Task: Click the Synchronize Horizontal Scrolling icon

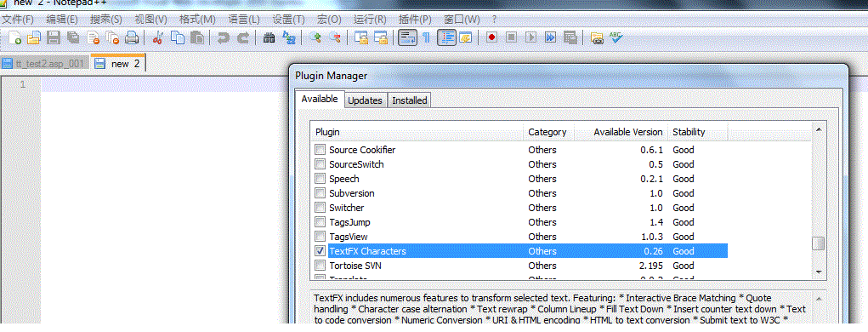Action: [x=381, y=37]
